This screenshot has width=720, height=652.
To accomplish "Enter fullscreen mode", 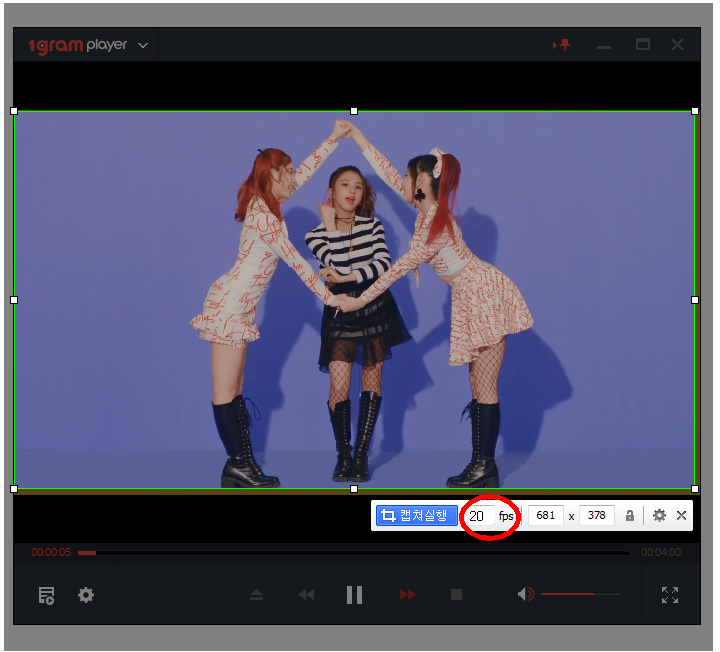I will point(670,595).
